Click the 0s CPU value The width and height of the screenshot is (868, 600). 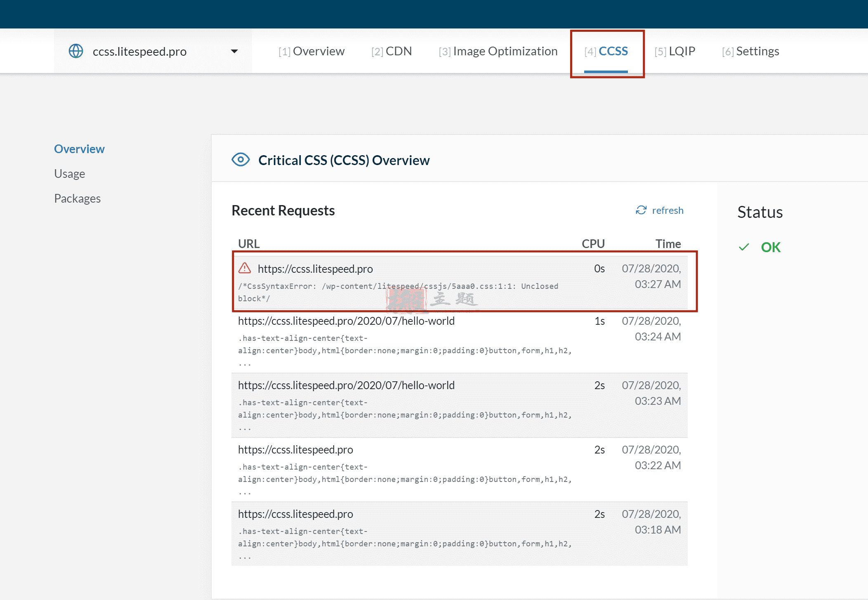click(x=599, y=269)
